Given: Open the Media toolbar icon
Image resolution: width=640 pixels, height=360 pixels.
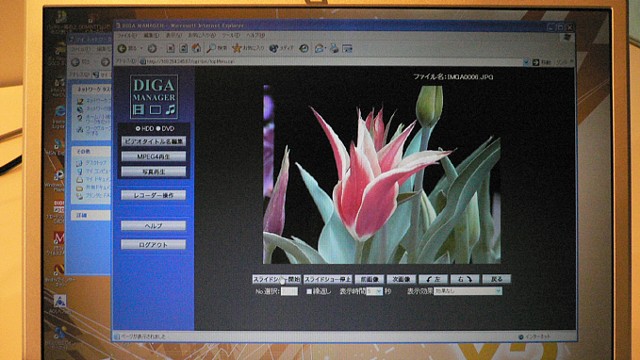Looking at the screenshot, I should coord(273,49).
